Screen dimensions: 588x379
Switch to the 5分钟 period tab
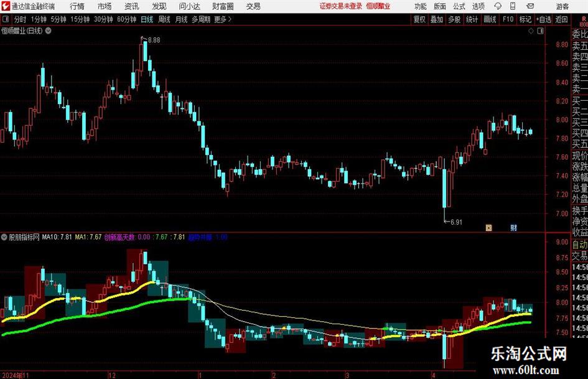(58, 19)
